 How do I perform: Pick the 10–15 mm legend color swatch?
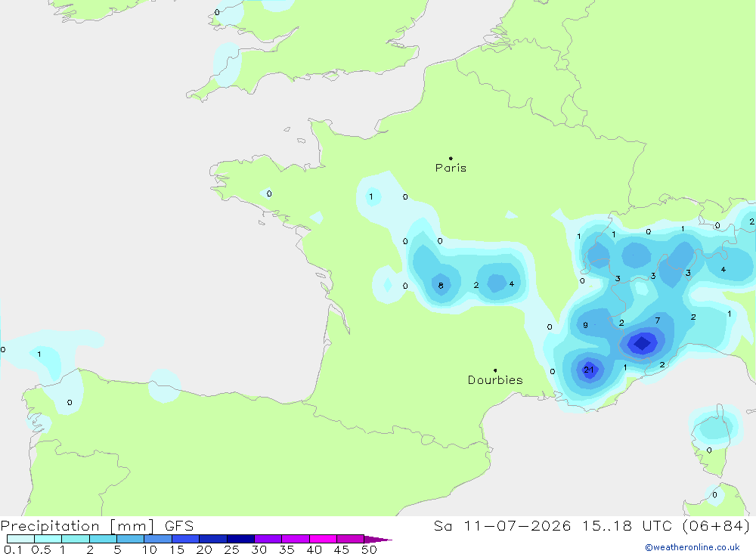tap(158, 539)
